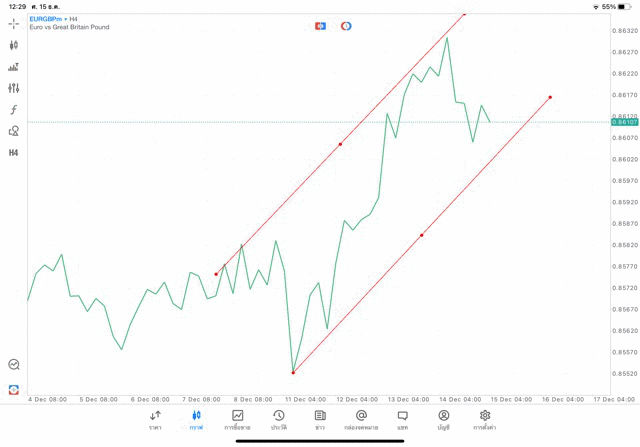Open the News (ข่าว) tab
This screenshot has height=447, width=640.
(320, 420)
